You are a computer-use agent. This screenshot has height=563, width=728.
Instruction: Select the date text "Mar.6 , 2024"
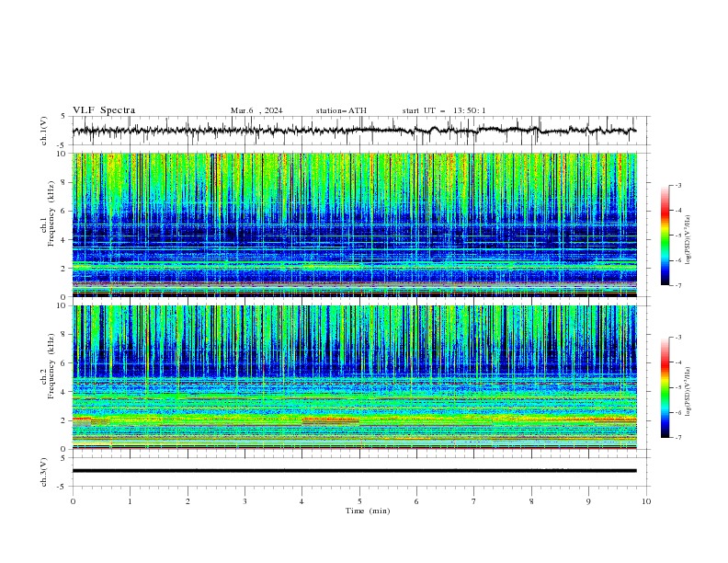point(256,110)
